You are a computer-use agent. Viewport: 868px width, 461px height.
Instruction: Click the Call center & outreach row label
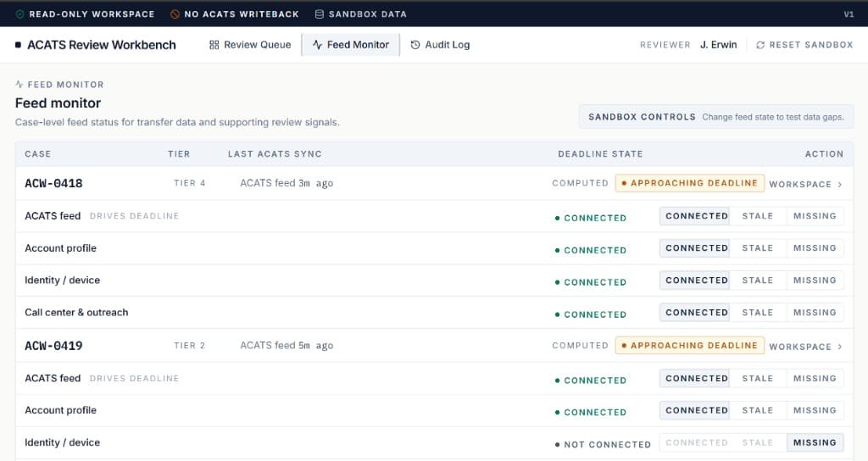point(76,312)
